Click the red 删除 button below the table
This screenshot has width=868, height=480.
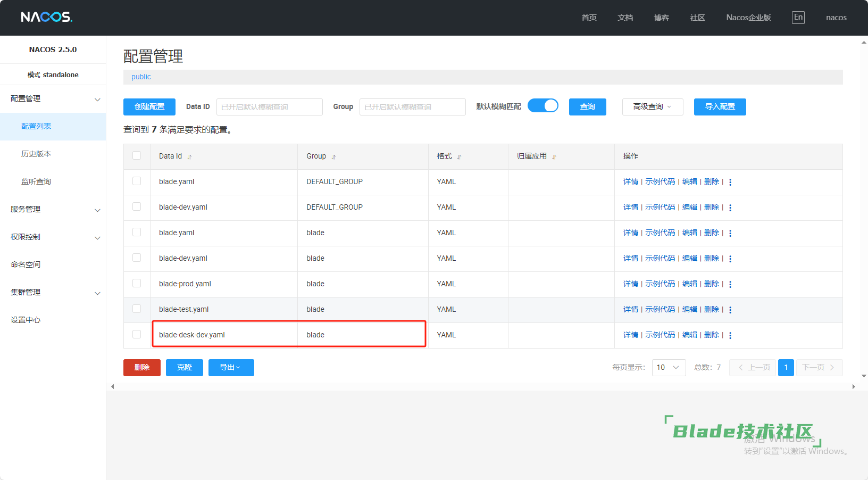[x=142, y=368]
